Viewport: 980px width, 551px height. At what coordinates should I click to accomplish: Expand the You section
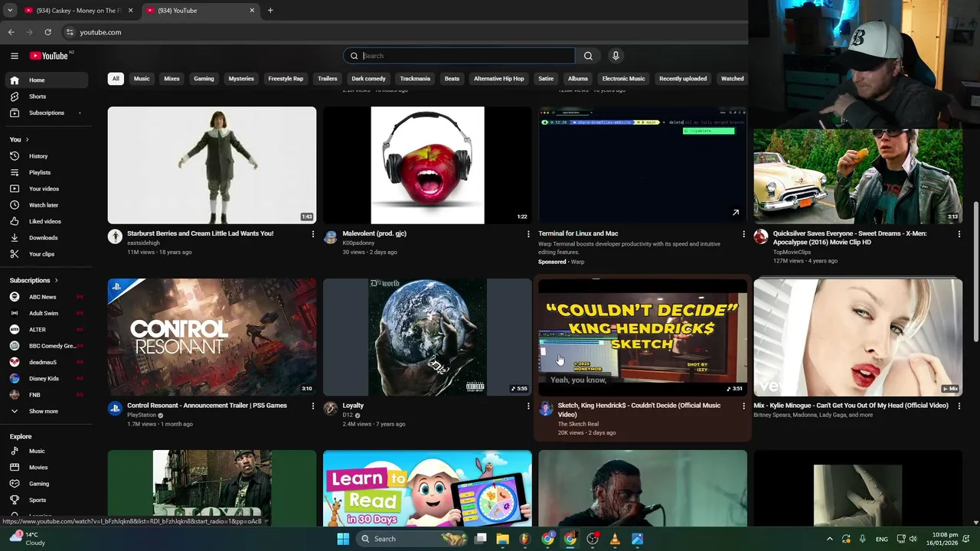pyautogui.click(x=19, y=139)
